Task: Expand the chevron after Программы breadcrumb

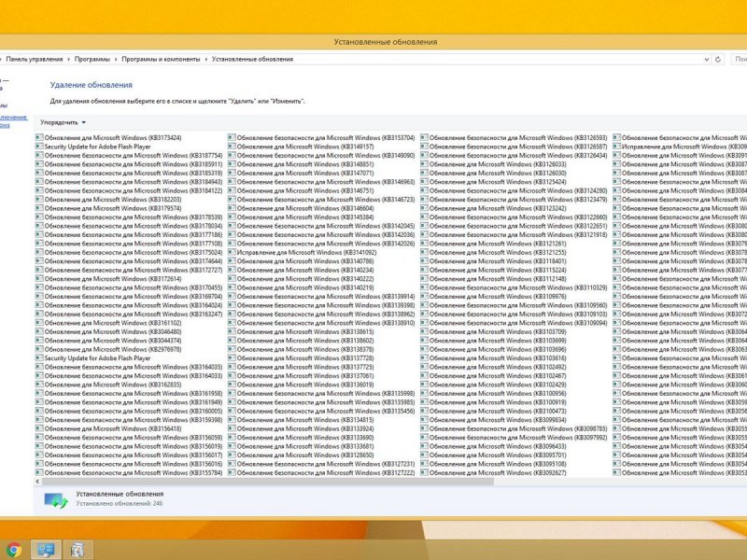Action: pyautogui.click(x=116, y=59)
